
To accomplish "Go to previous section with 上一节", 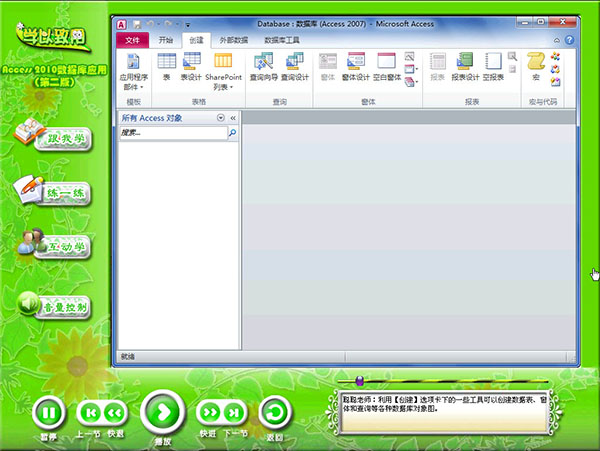I will (91, 413).
